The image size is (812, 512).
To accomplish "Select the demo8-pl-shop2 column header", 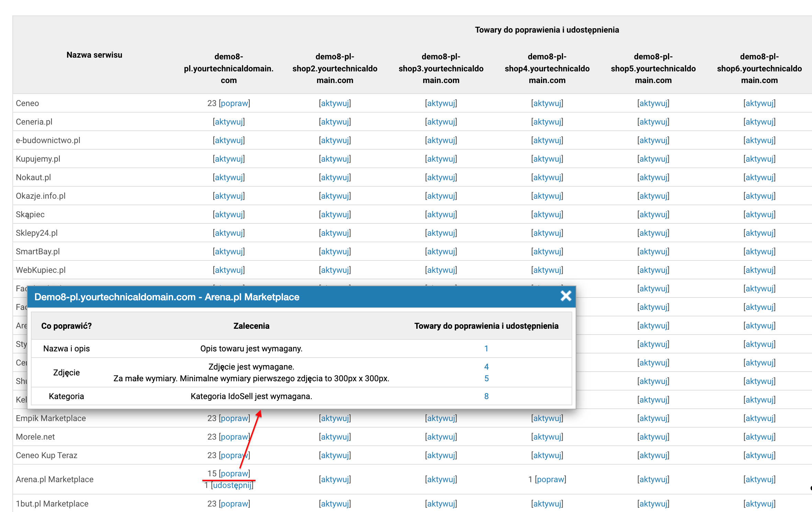I will coord(335,68).
